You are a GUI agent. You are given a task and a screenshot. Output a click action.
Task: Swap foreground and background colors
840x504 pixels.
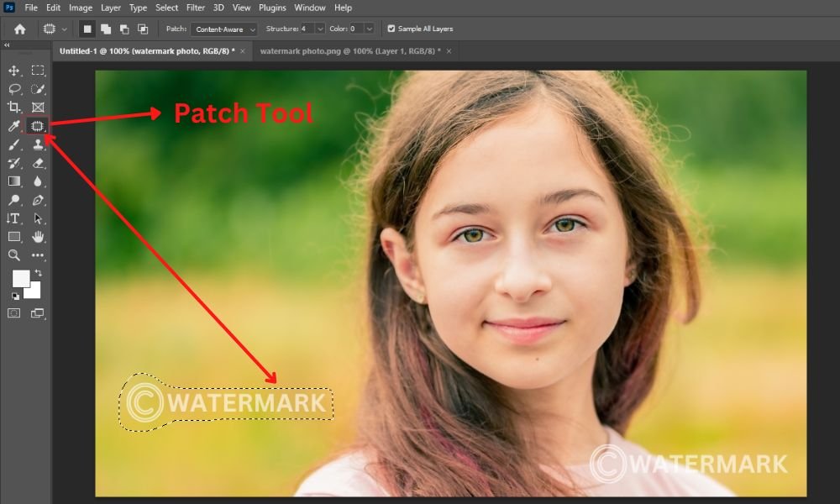pyautogui.click(x=39, y=273)
